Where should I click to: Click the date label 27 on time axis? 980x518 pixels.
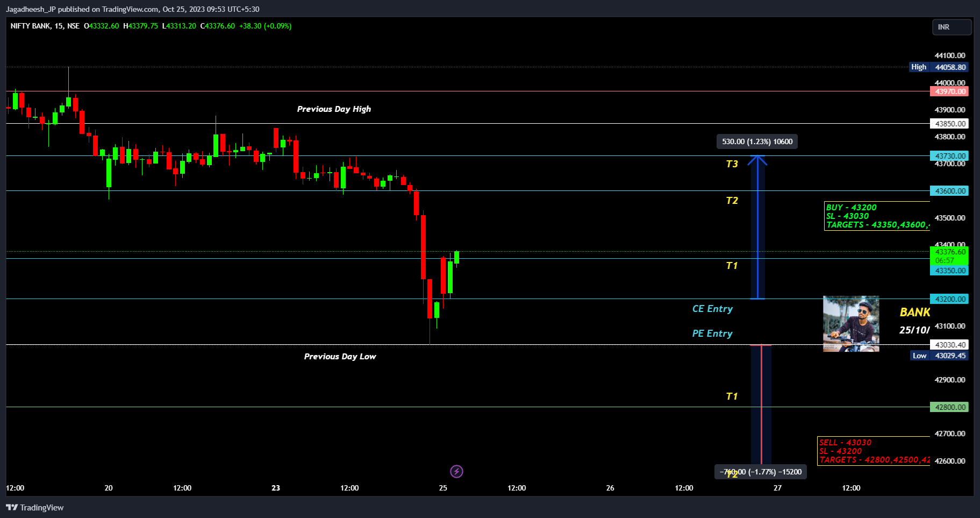point(777,488)
